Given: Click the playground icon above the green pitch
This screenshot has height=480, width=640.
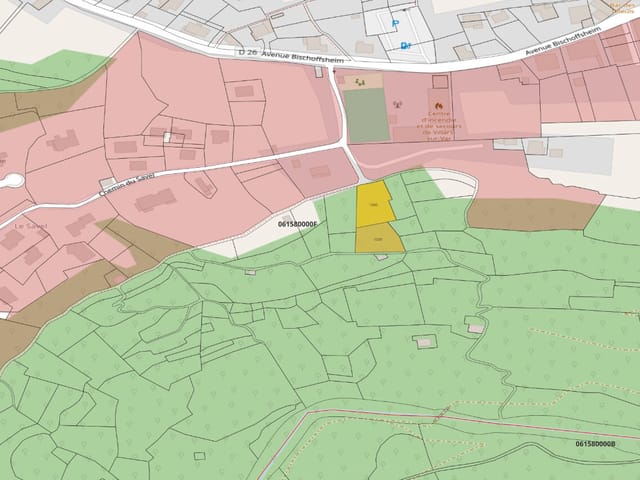Looking at the screenshot, I should tap(360, 82).
